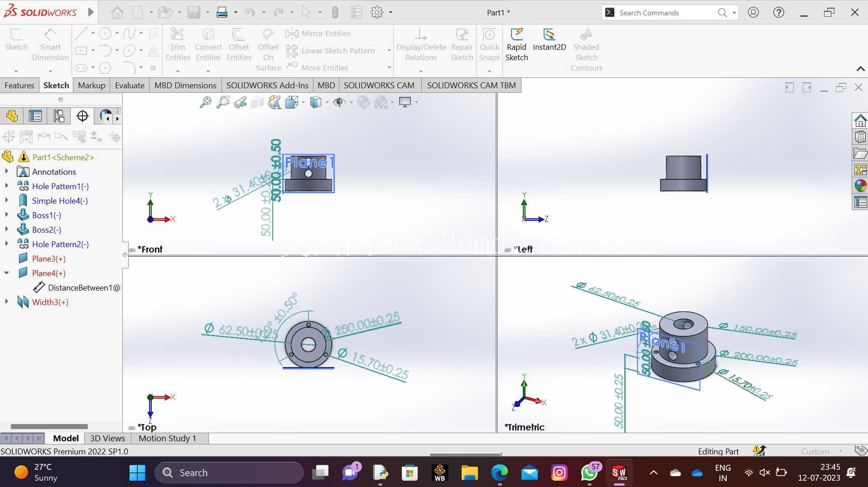Image resolution: width=868 pixels, height=487 pixels.
Task: Open the Custom unit system status menu
Action: 821,451
